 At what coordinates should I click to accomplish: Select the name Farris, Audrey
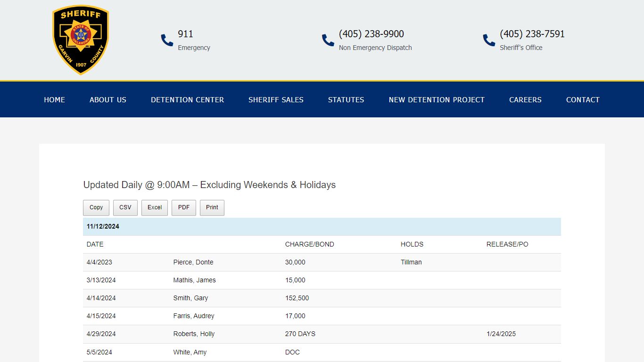click(194, 316)
